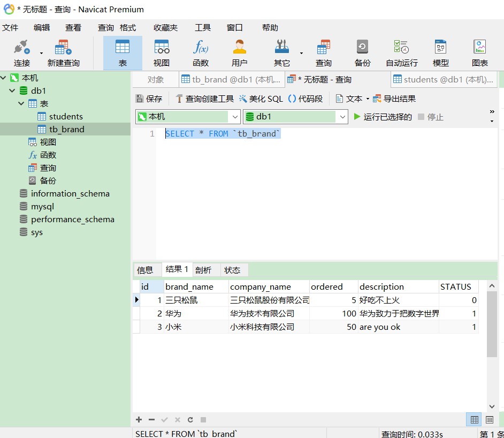The height and width of the screenshot is (438, 504).
Task: Expand the toolbar overflow chevron
Action: tap(492, 111)
